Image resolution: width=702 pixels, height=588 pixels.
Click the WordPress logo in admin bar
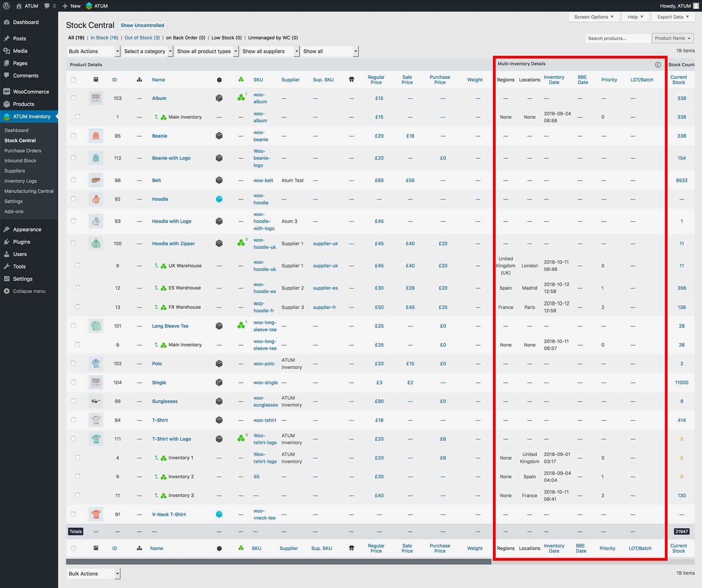[6, 6]
